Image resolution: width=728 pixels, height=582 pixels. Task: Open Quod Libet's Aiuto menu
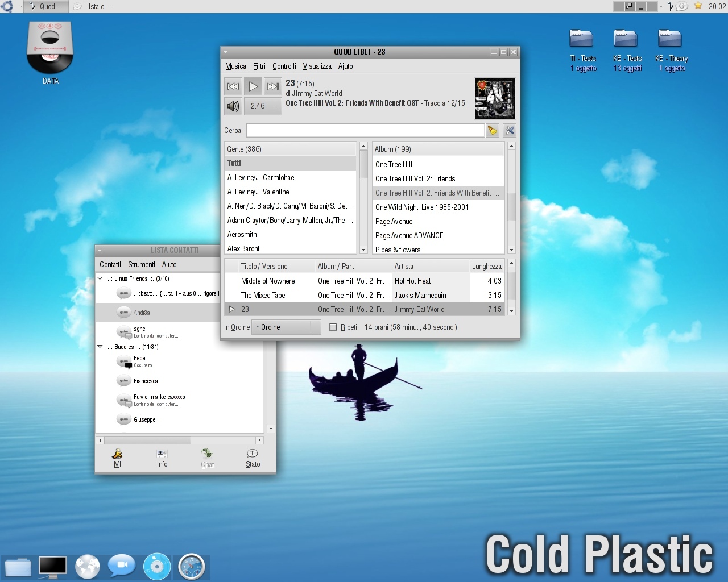click(345, 66)
